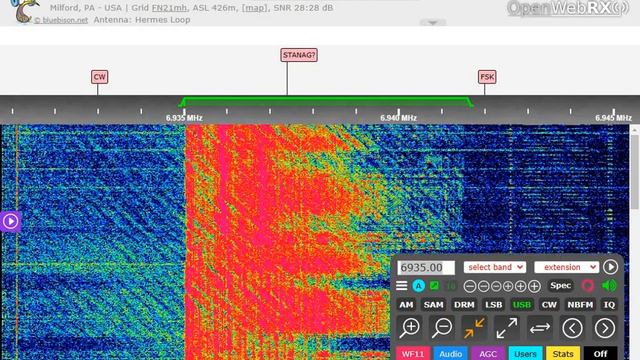The height and width of the screenshot is (360, 640).
Task: Click the STANAG? frequency label
Action: pos(299,55)
